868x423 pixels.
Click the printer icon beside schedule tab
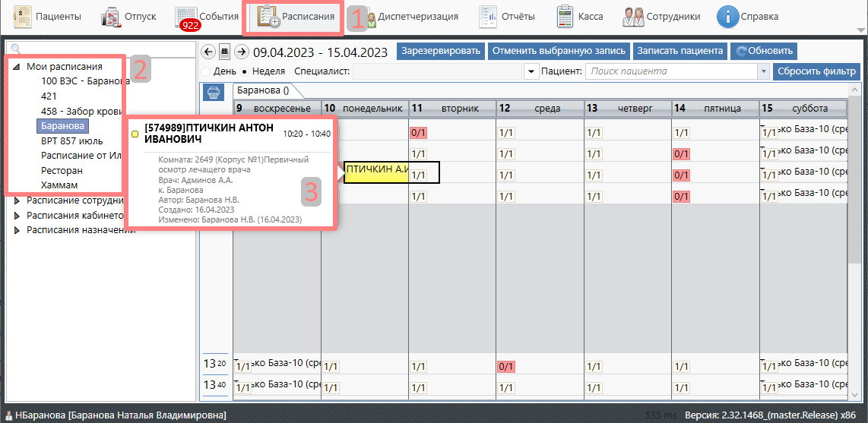[x=214, y=92]
